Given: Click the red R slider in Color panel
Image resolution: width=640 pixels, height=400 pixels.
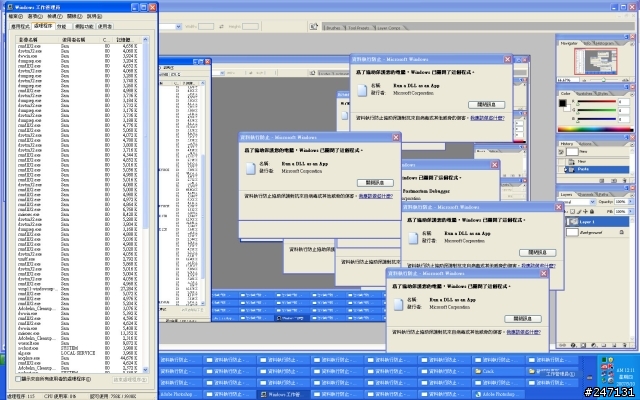Looking at the screenshot, I should coord(596,102).
